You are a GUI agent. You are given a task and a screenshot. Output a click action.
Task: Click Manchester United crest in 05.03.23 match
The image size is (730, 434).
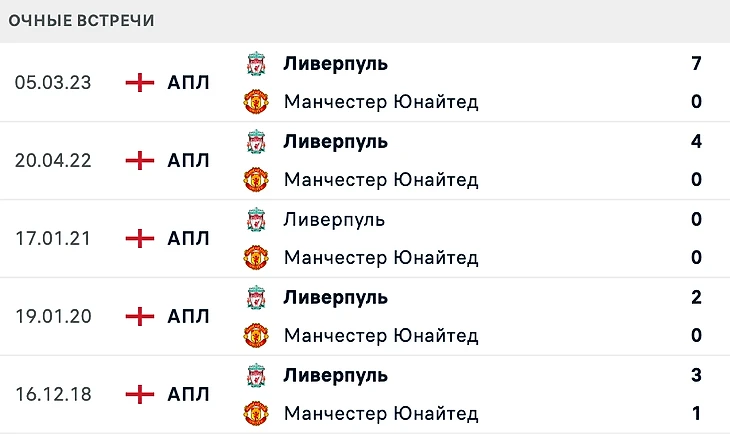pos(256,102)
